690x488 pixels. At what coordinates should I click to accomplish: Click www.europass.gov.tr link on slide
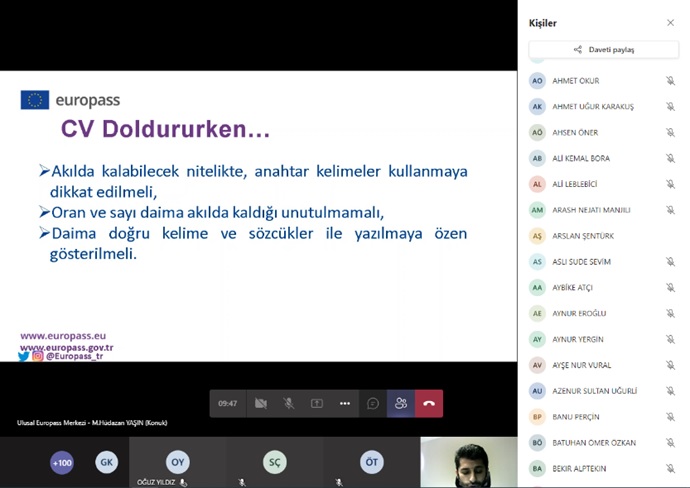67,347
